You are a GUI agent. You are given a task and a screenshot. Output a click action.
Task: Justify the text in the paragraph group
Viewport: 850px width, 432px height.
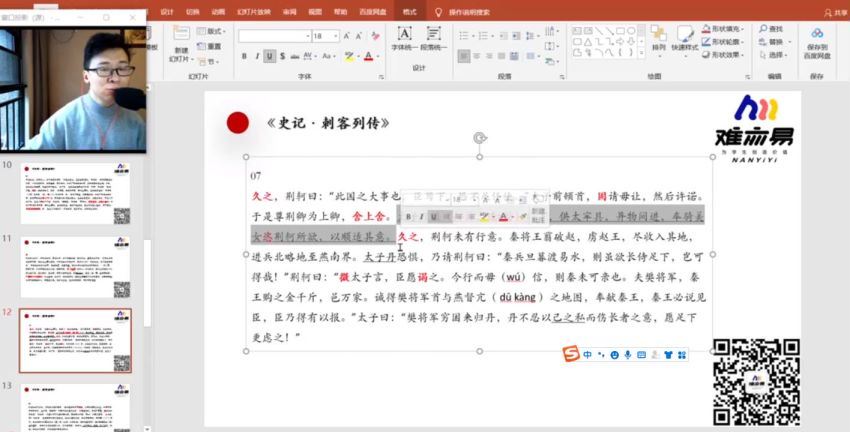[x=501, y=56]
